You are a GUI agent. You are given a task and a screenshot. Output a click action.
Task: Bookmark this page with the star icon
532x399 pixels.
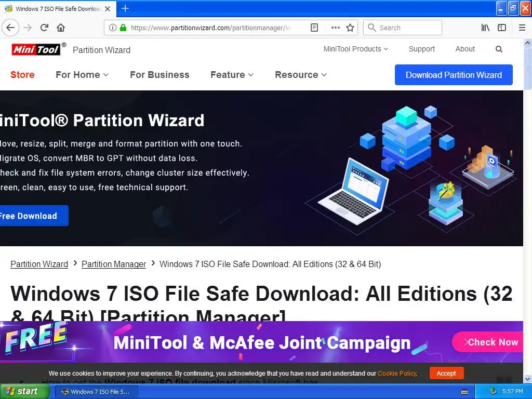(x=350, y=28)
